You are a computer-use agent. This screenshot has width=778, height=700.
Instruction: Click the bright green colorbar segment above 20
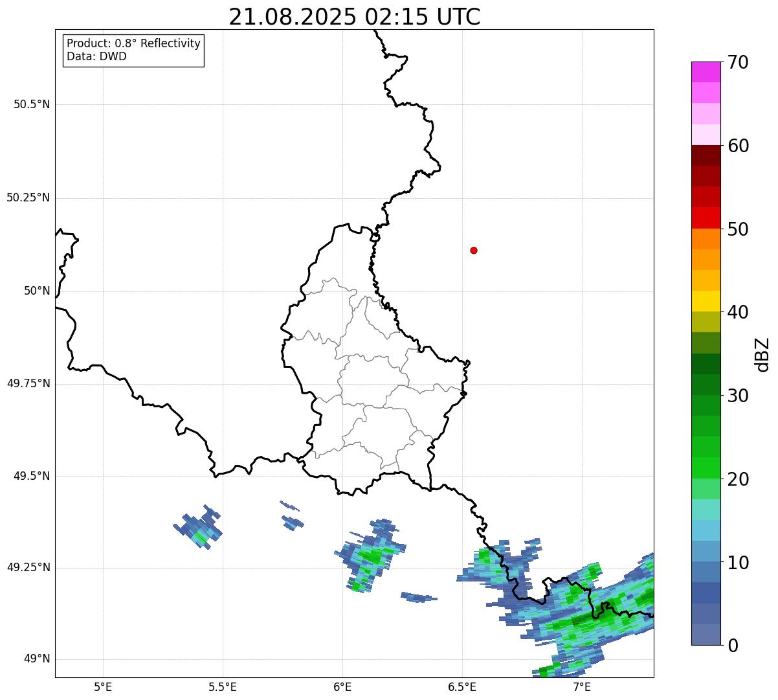(706, 468)
